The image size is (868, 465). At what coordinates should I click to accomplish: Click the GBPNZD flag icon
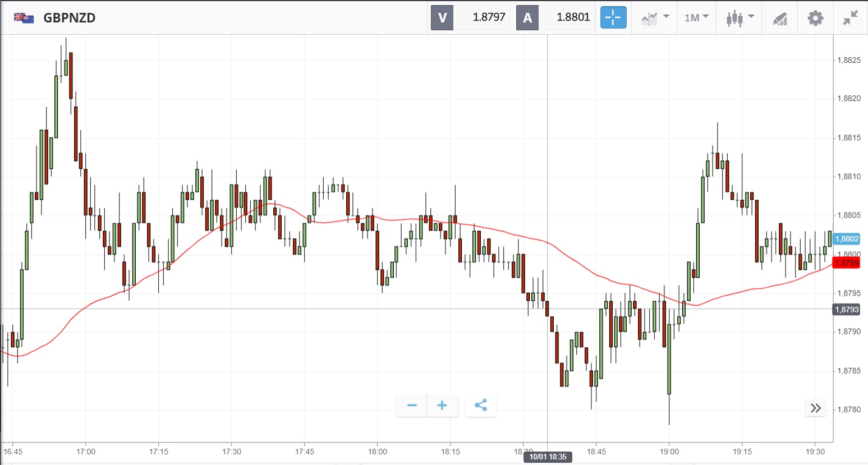24,18
